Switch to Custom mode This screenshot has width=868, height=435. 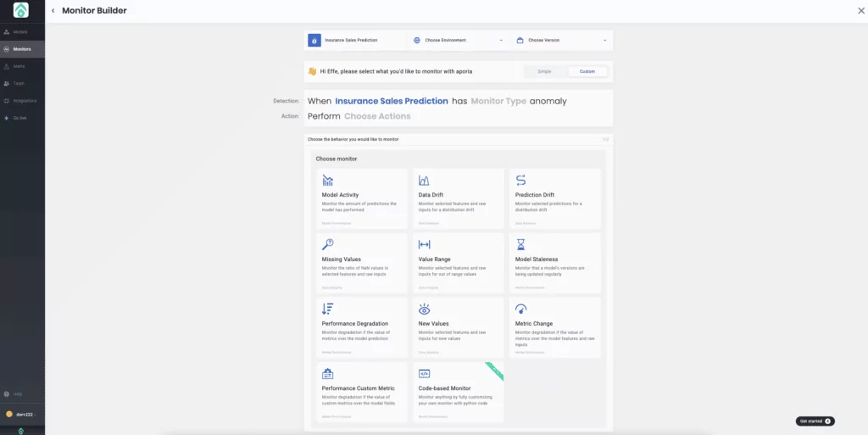(x=587, y=71)
